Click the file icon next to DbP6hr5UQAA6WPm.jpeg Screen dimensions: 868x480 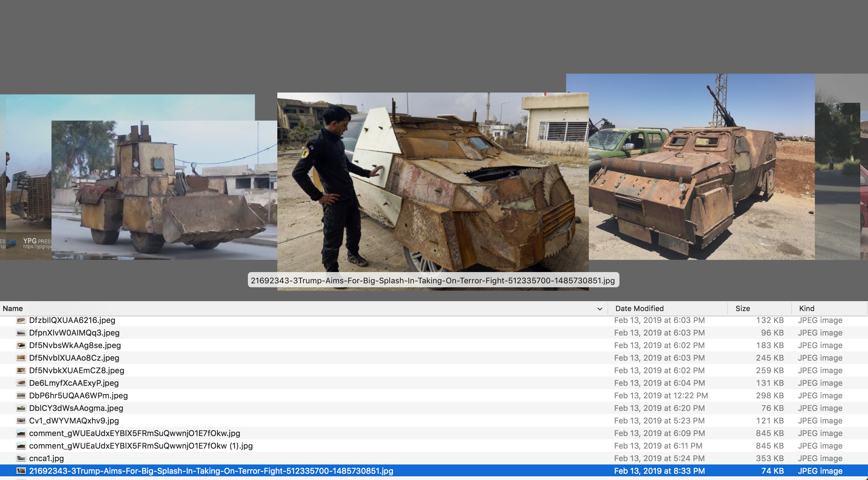tap(21, 395)
